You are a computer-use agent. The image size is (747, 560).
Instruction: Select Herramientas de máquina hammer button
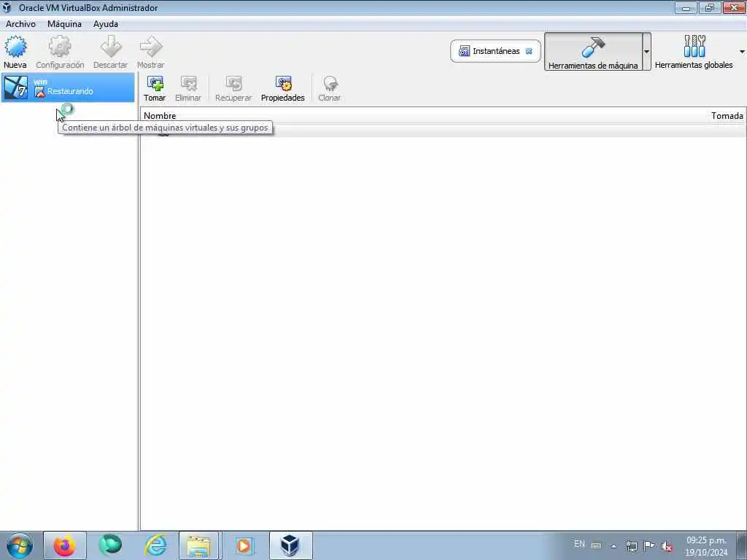[593, 52]
